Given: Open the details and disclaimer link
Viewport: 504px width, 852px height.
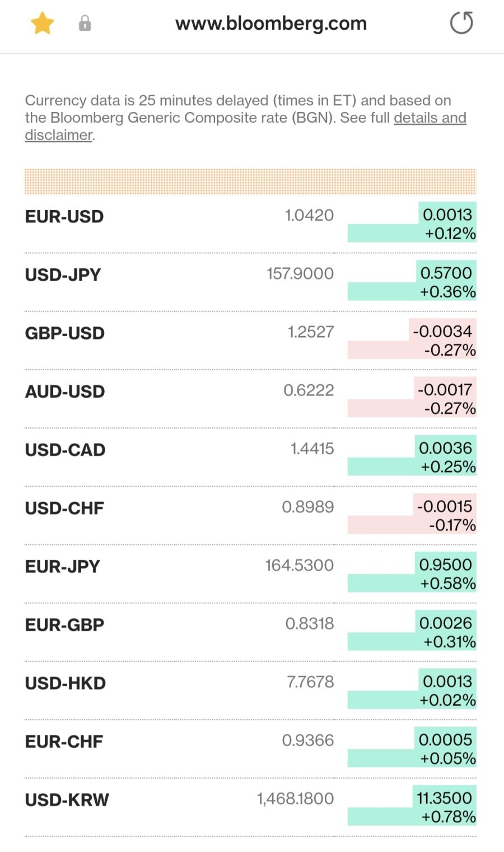Looking at the screenshot, I should 430,118.
